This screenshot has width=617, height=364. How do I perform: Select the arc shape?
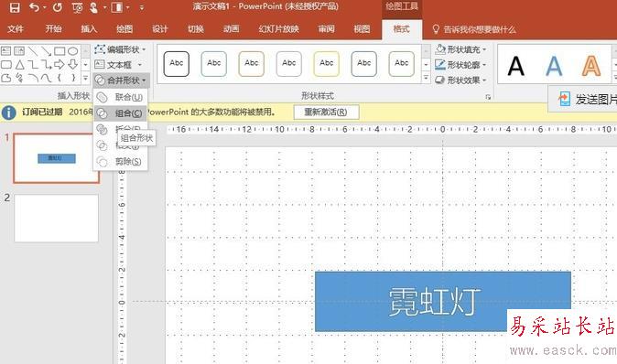(x=33, y=78)
